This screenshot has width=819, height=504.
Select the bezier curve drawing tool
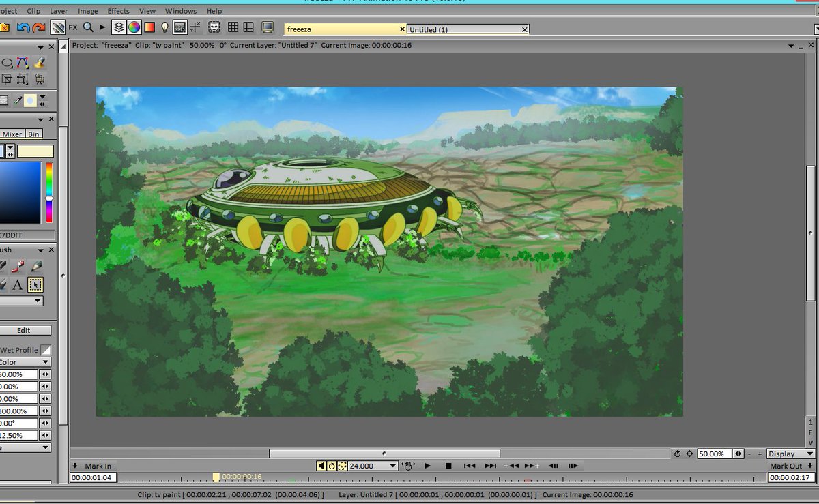pyautogui.click(x=23, y=63)
